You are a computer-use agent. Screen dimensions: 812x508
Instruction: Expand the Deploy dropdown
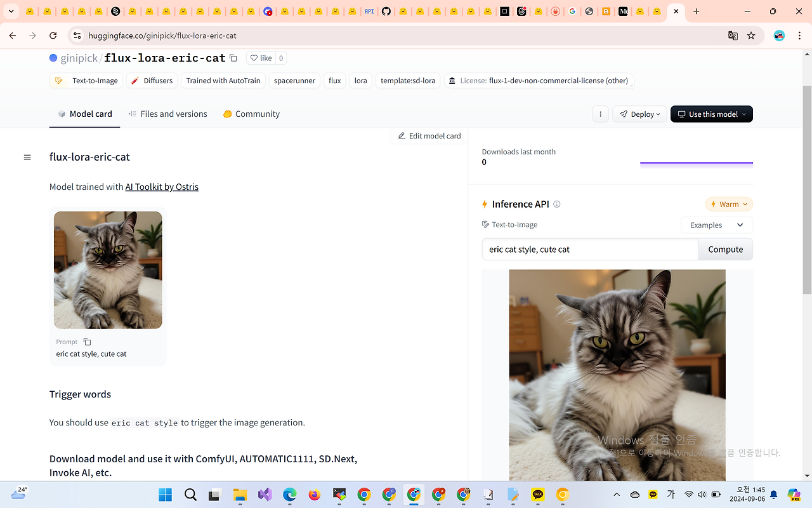639,114
